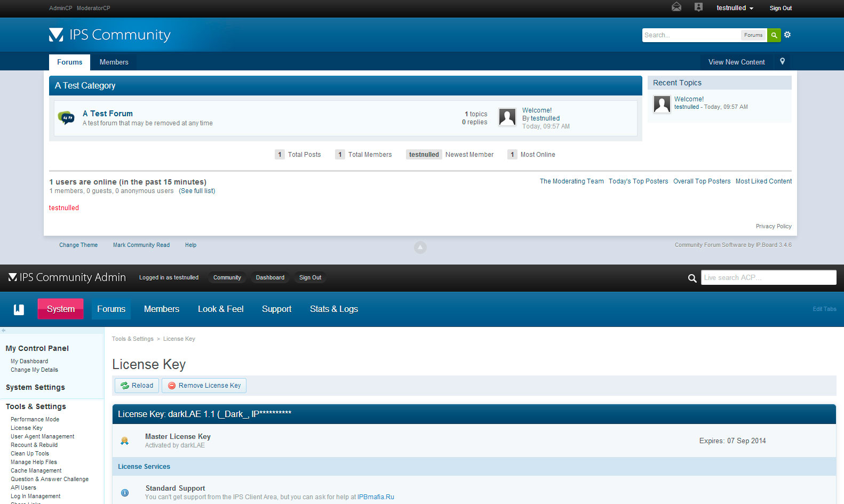Open User Agent Management in sidebar

pyautogui.click(x=42, y=436)
